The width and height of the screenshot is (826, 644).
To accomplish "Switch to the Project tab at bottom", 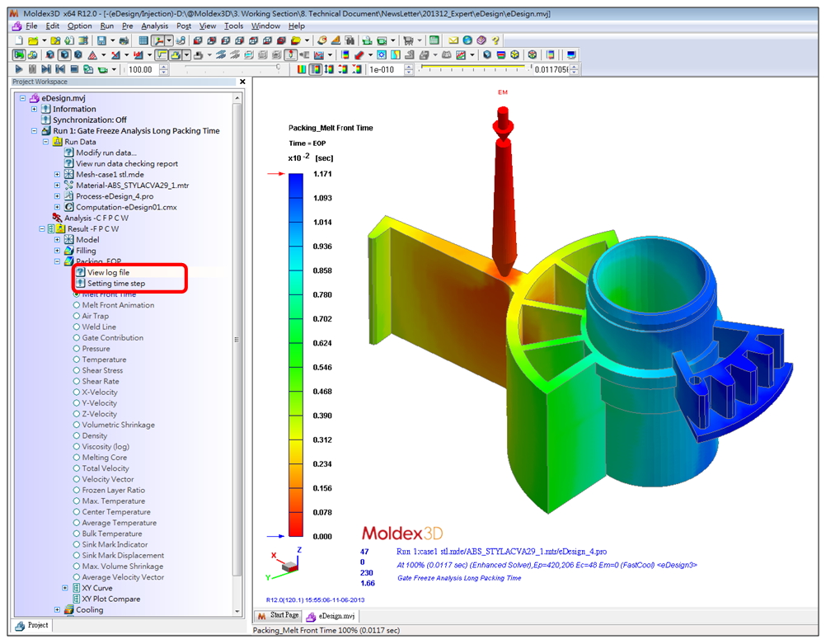I will (32, 625).
